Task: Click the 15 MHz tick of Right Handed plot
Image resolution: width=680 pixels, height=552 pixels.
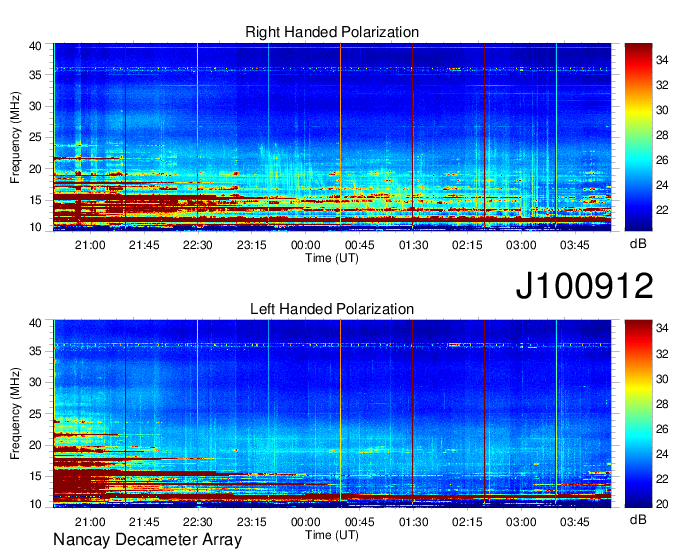Action: point(36,200)
